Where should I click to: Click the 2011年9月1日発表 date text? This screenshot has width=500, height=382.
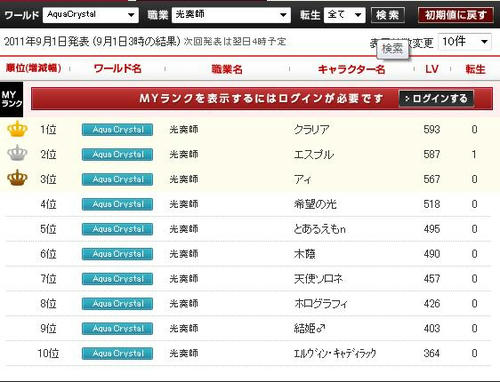point(47,42)
